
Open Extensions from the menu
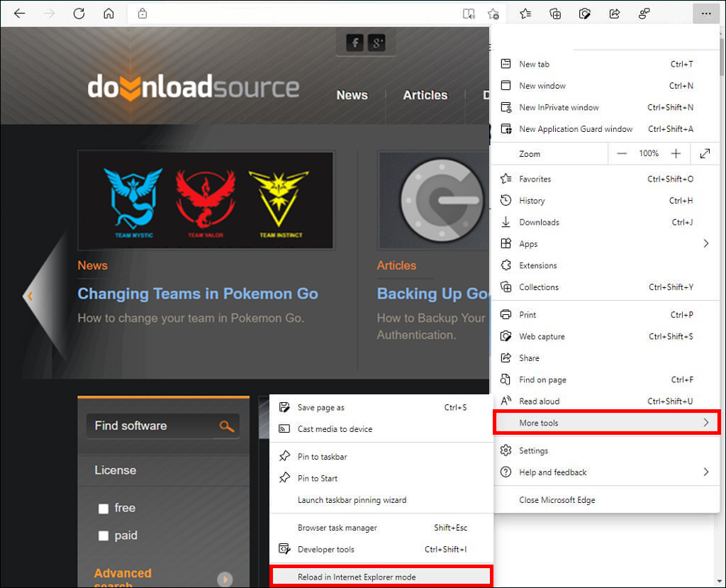click(x=605, y=265)
